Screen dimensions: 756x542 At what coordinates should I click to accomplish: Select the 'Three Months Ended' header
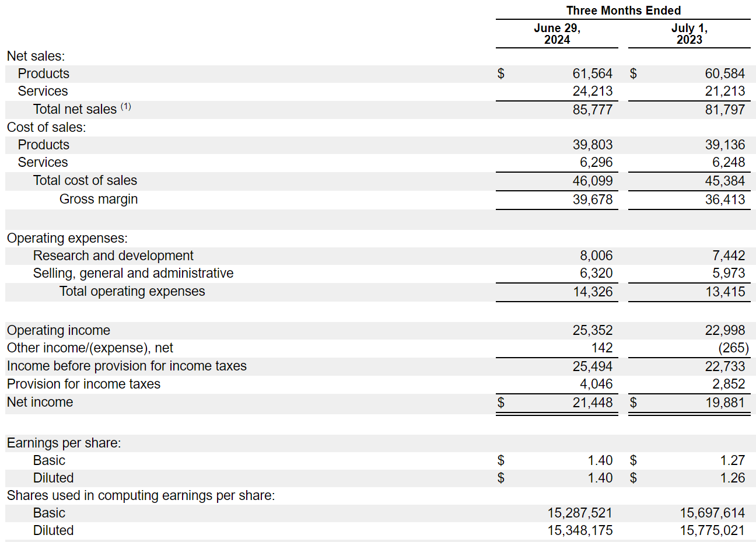(x=623, y=11)
